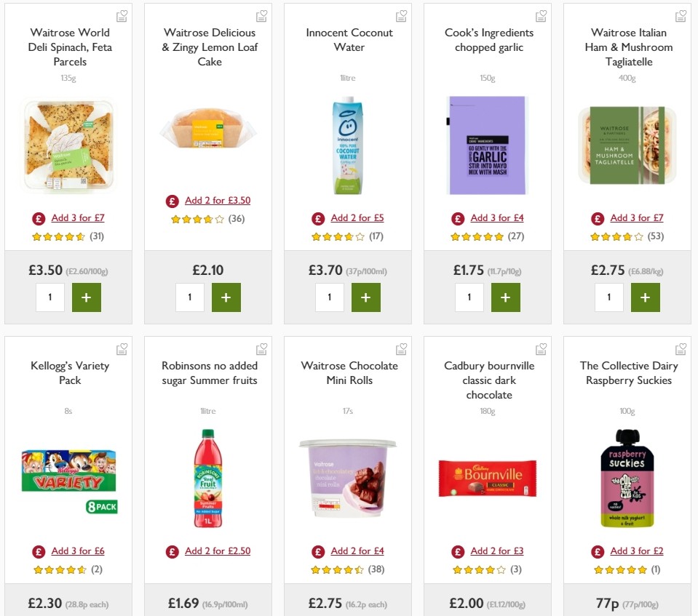Click the favourites icon on Cook's Ingredients chopped garlic
Viewport: 698px width, 616px height.
pyautogui.click(x=541, y=15)
